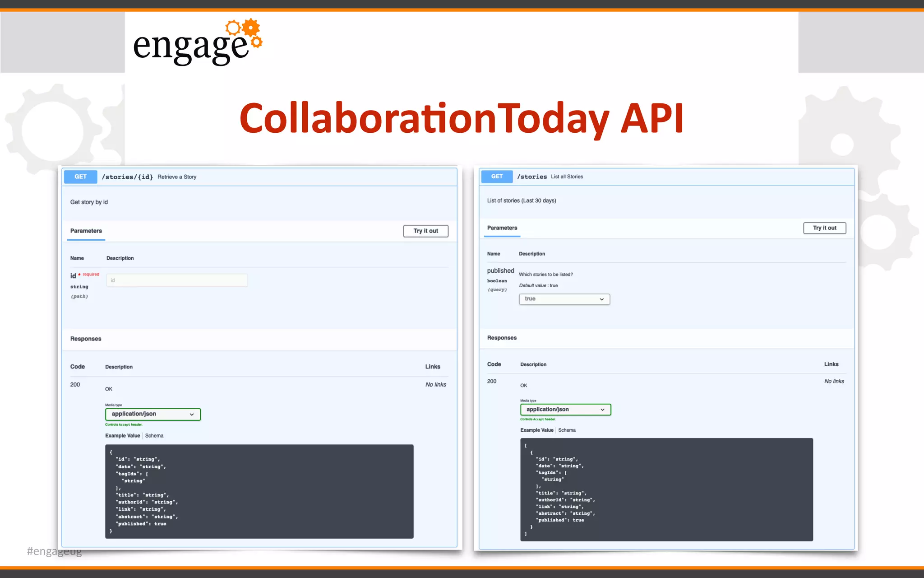Screen dimensions: 924x578
Task: Click 'List of stories (Last 30 days)' text
Action: [522, 200]
